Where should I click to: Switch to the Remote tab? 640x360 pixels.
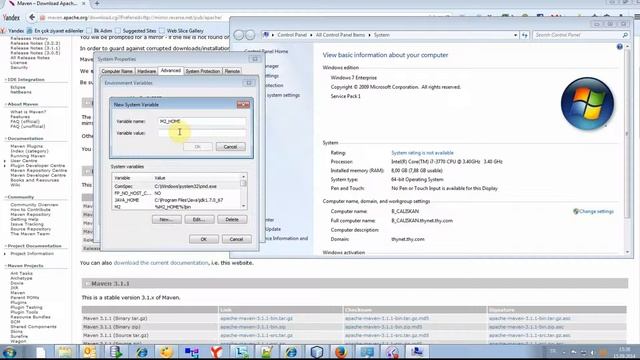click(232, 71)
